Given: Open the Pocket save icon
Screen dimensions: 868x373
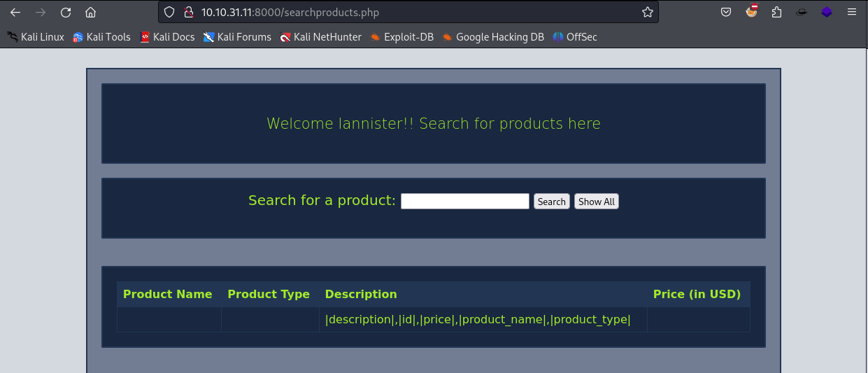Looking at the screenshot, I should pyautogui.click(x=727, y=12).
